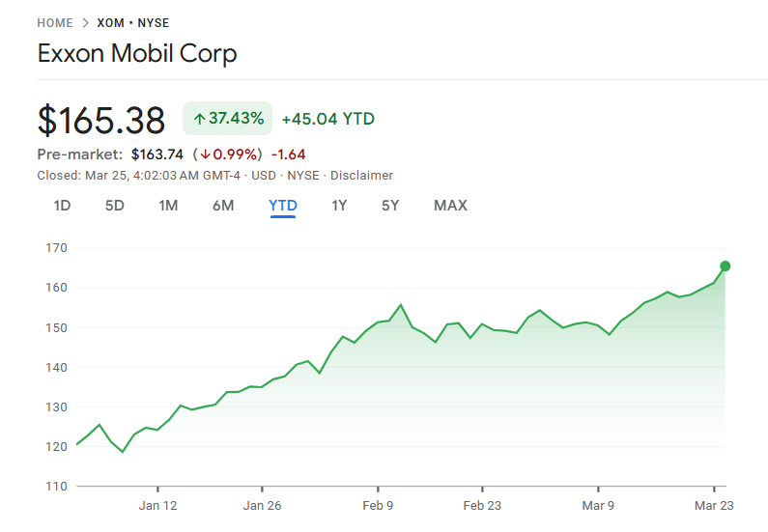
Task: Select the YTD range tab
Action: 282,205
